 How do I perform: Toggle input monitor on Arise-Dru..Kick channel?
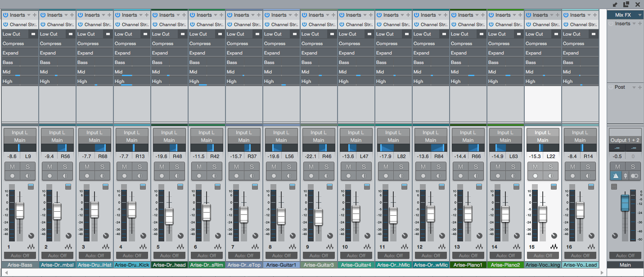click(x=139, y=176)
